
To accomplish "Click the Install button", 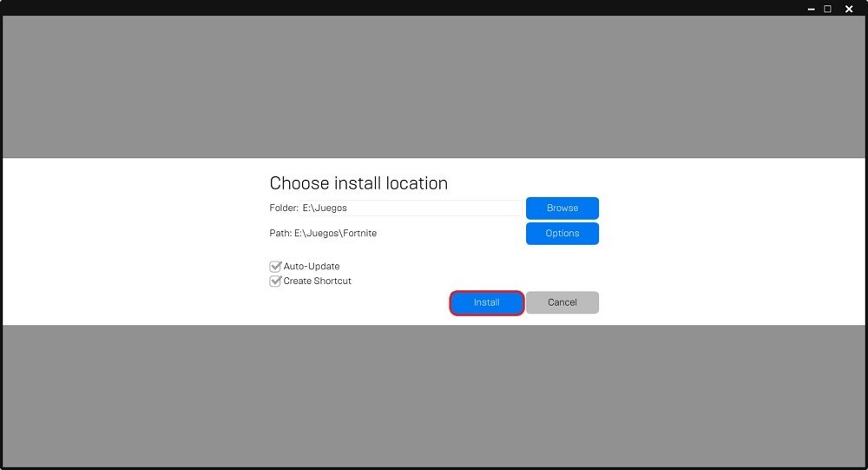I will [x=487, y=302].
